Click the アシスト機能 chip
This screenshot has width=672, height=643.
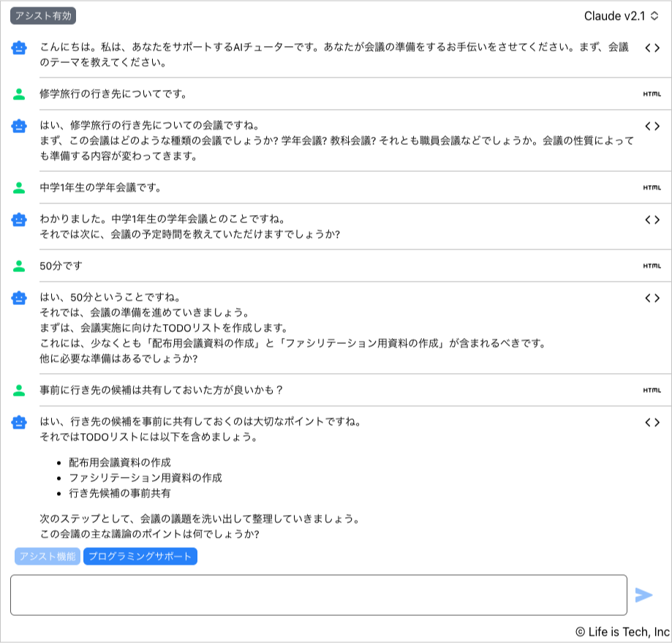pyautogui.click(x=46, y=557)
